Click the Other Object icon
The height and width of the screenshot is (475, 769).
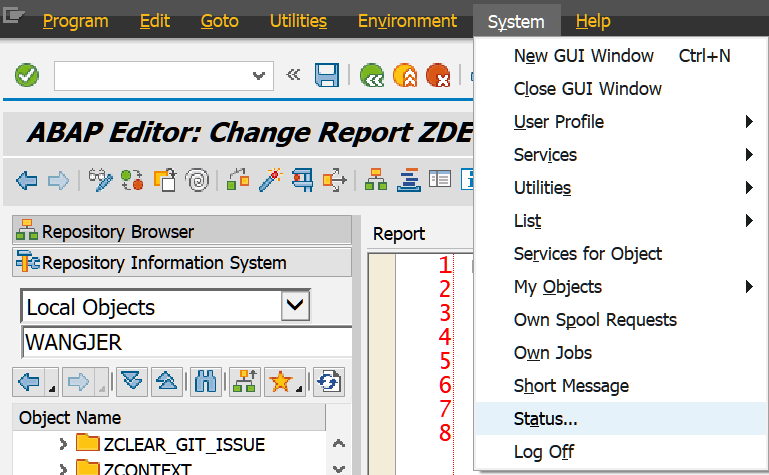pyautogui.click(x=165, y=180)
